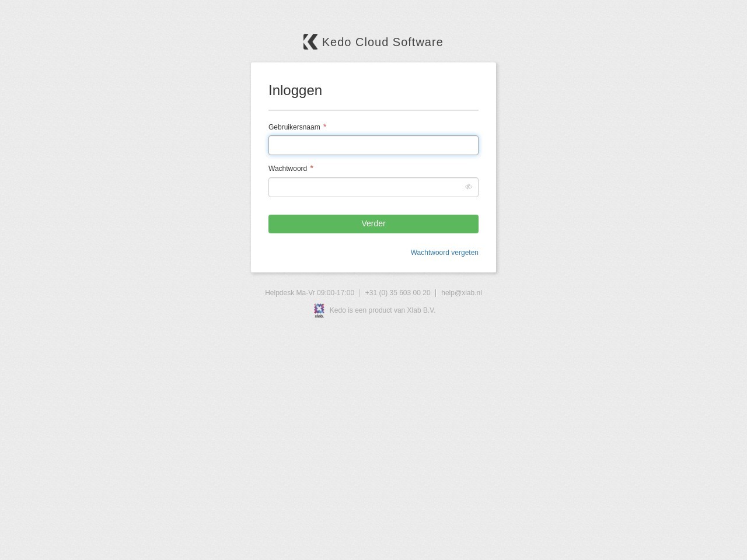Show password using the eye icon
The width and height of the screenshot is (747, 560).
[x=468, y=187]
